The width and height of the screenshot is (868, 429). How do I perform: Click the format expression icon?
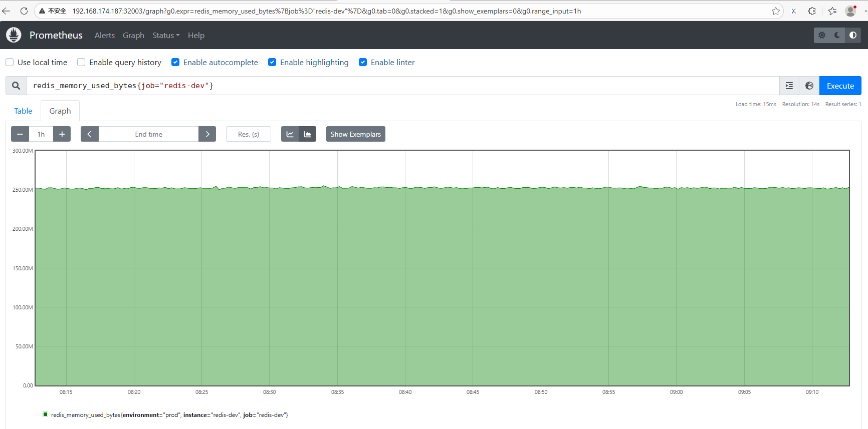pyautogui.click(x=789, y=86)
